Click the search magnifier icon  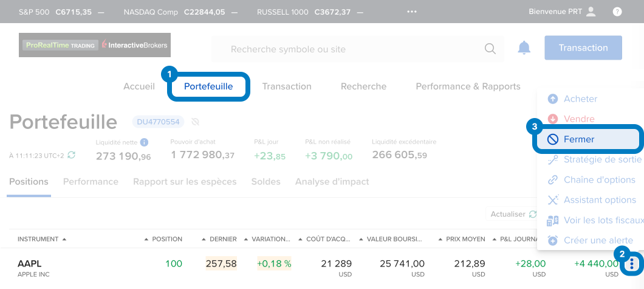490,49
